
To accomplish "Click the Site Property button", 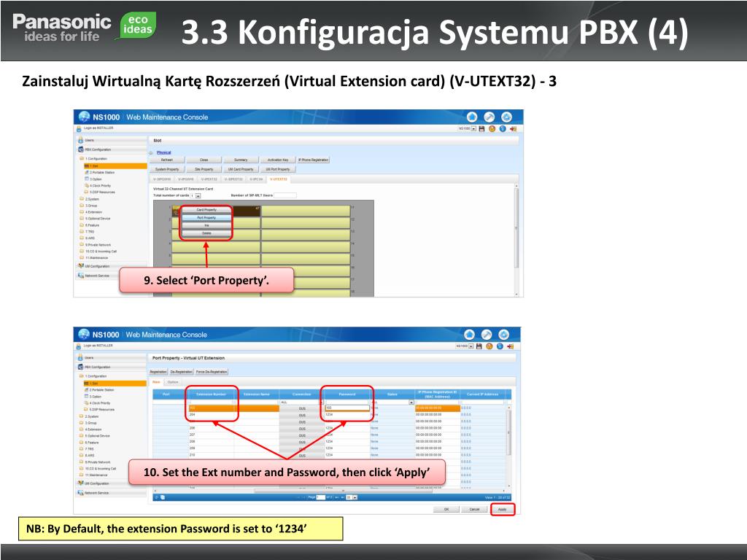I will (204, 169).
